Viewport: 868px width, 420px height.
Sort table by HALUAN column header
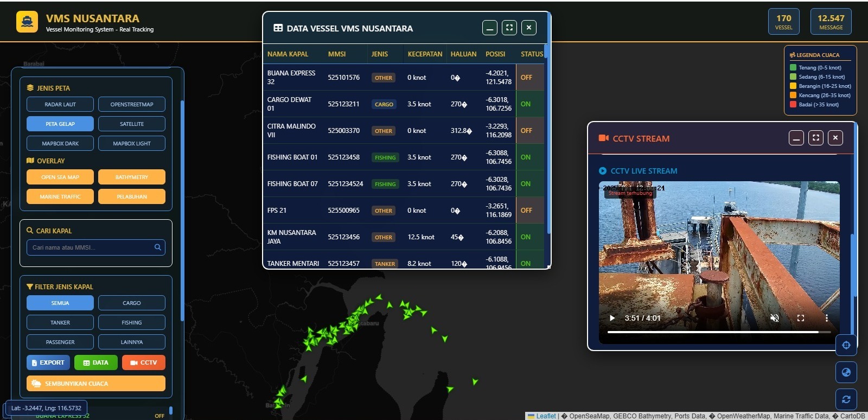(x=463, y=54)
